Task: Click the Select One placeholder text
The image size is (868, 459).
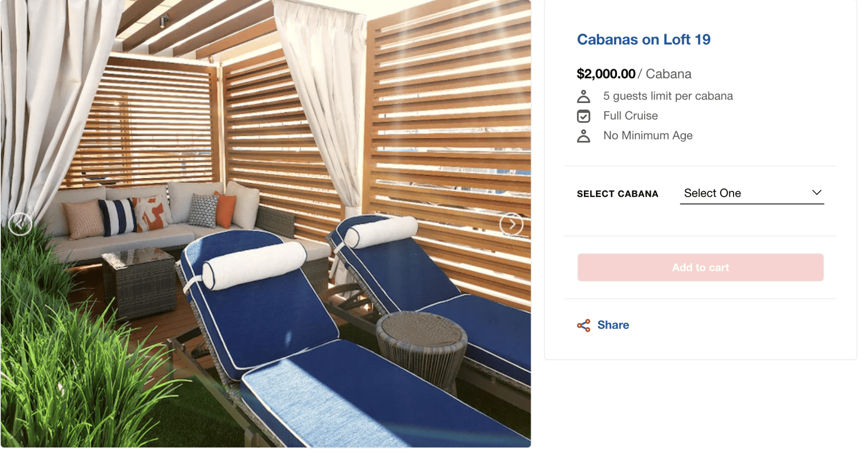Action: (x=712, y=193)
